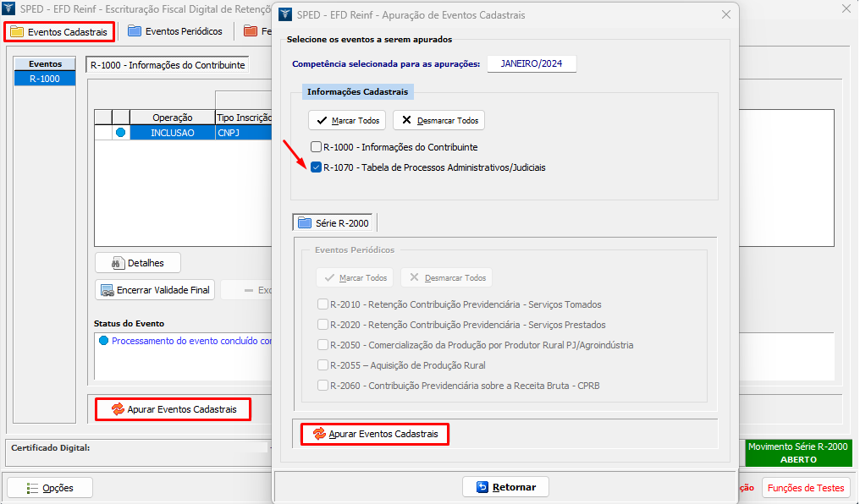The height and width of the screenshot is (504, 860).
Task: Select the INCLUSAO operation row
Action: point(172,133)
